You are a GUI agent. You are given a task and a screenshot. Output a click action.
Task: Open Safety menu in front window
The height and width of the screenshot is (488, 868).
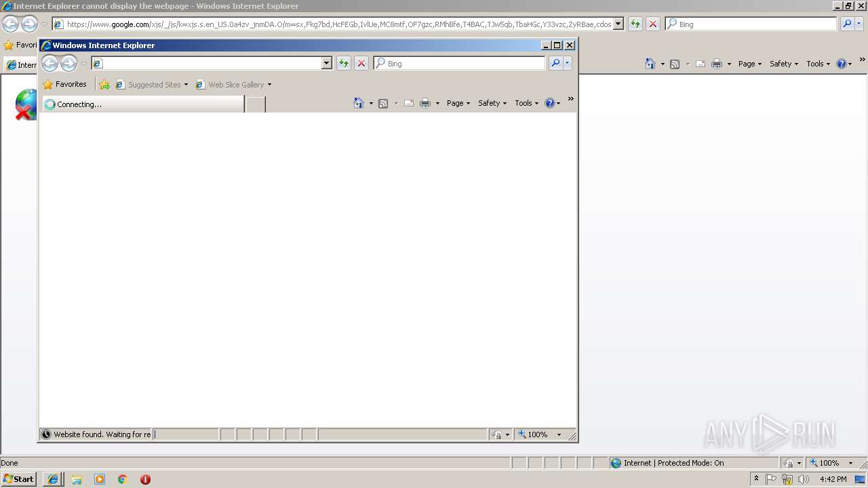click(492, 103)
